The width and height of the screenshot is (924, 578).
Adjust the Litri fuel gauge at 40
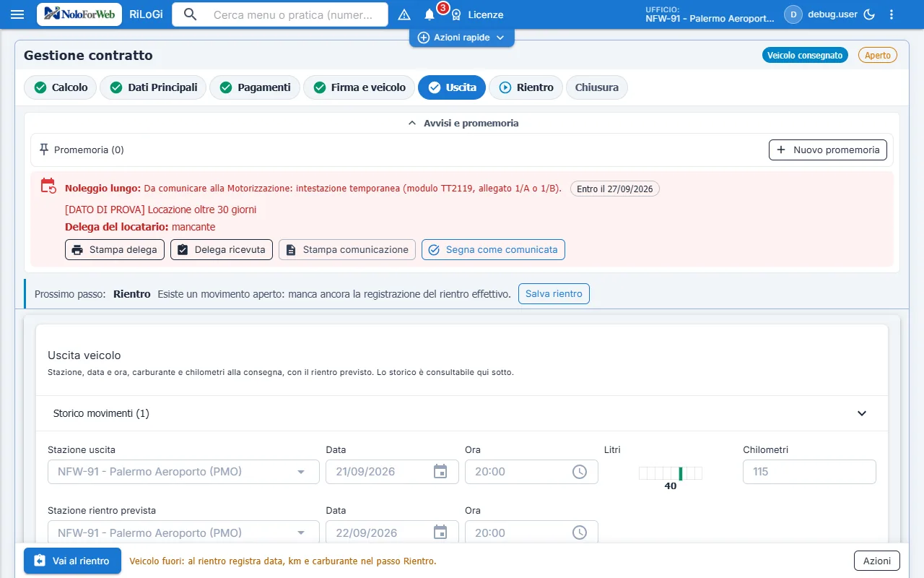point(671,474)
